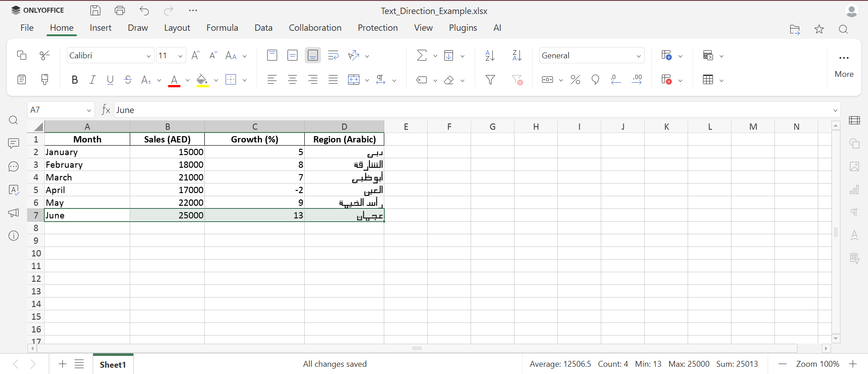Switch to the Collaboration tab

315,28
